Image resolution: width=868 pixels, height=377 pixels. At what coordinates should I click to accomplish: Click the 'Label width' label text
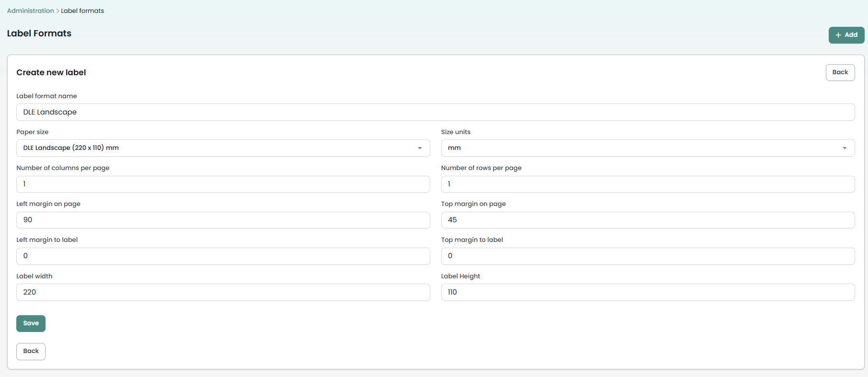point(34,276)
